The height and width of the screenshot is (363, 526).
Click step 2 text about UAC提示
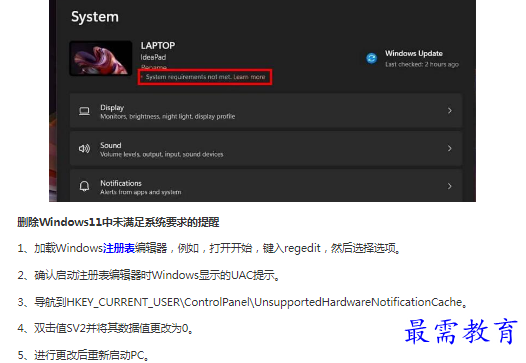coord(149,275)
